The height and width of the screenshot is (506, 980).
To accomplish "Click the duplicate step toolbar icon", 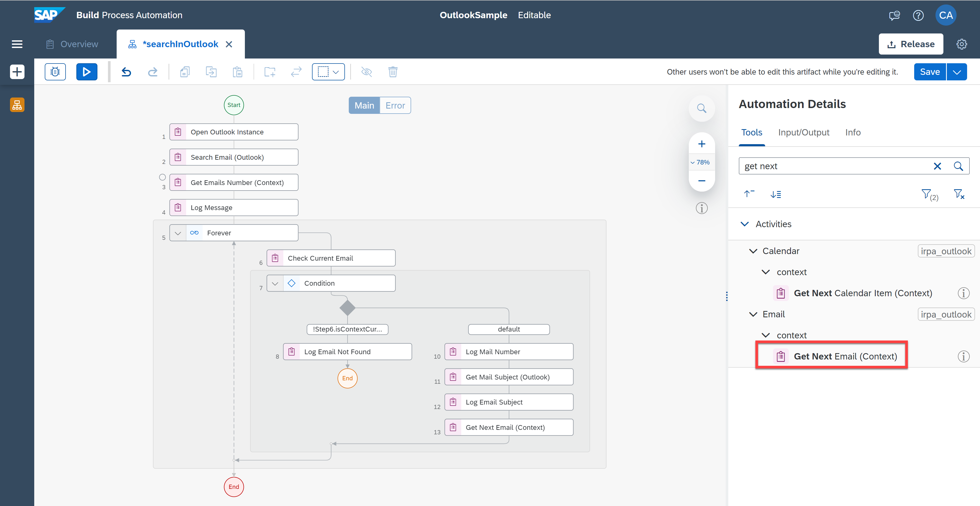I will click(211, 72).
